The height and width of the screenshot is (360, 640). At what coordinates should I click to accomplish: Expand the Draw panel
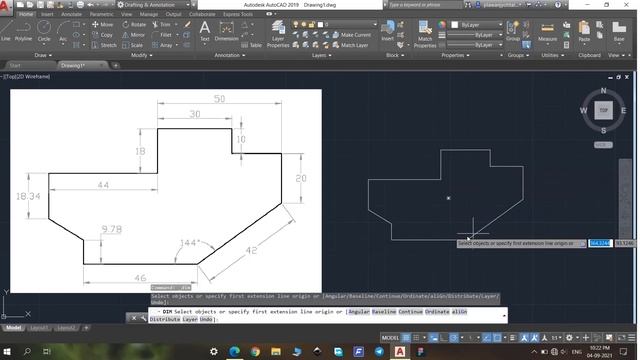point(43,55)
